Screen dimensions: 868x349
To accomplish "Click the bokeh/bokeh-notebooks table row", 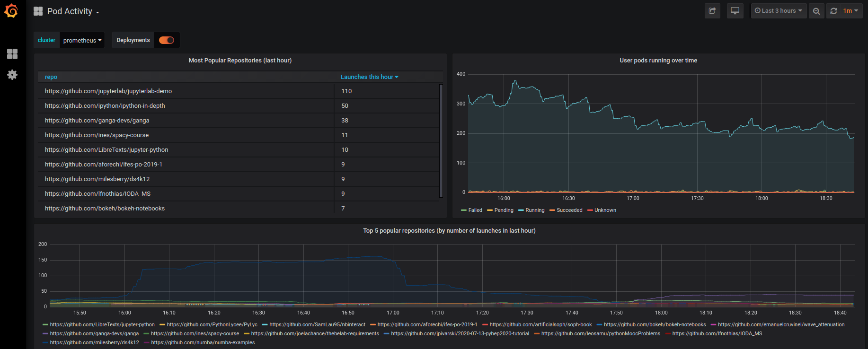I will pos(239,209).
